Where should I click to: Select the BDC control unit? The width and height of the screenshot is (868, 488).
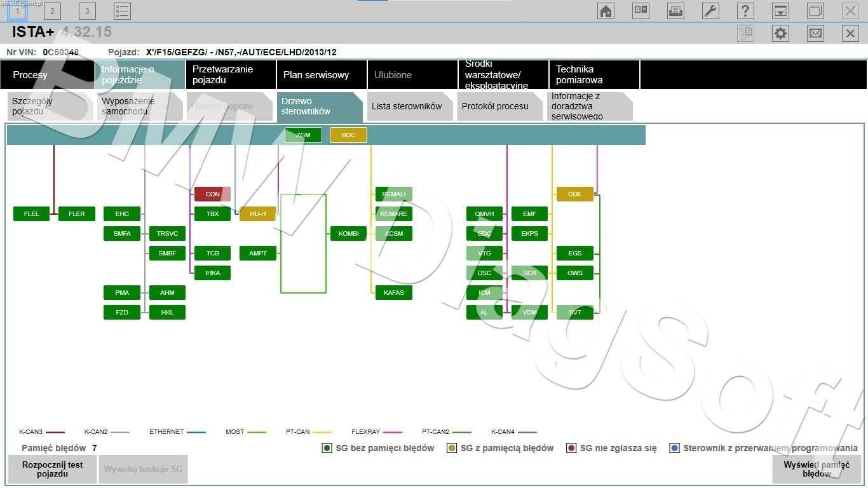pyautogui.click(x=348, y=135)
